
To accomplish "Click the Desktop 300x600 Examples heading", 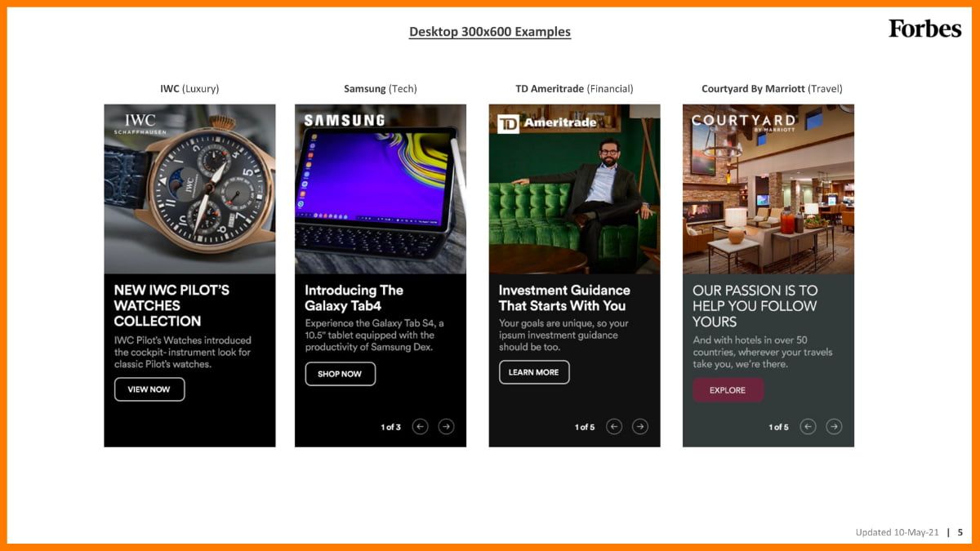I will pos(489,31).
